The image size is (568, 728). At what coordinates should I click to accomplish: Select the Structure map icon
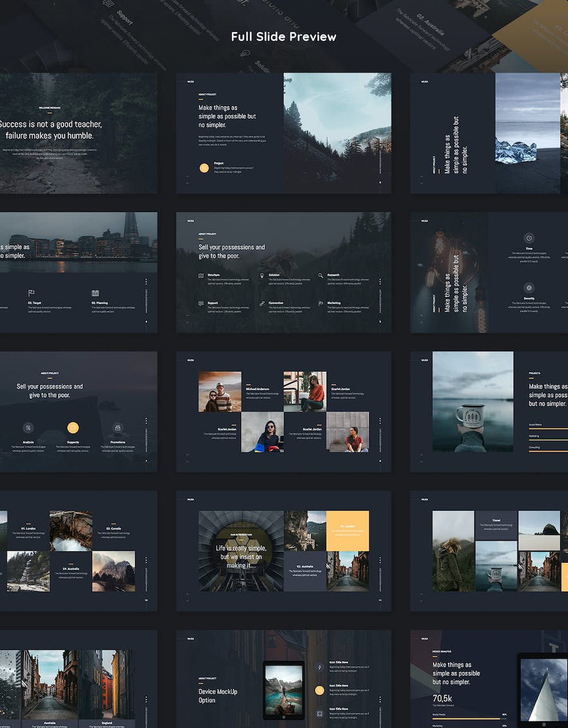pos(201,276)
